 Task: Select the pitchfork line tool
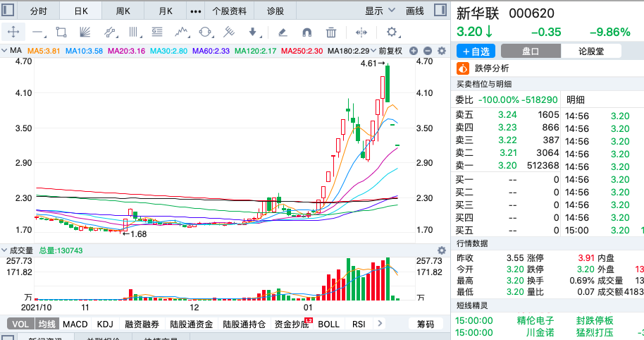[x=229, y=32]
